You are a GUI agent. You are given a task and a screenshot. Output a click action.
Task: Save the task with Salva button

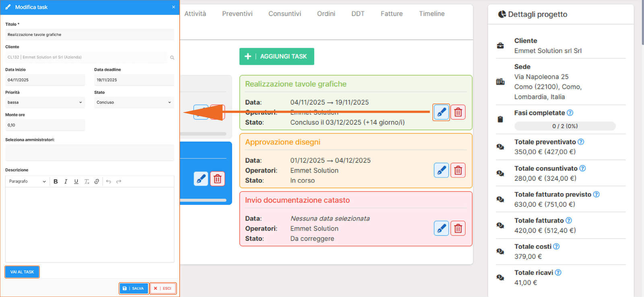pos(134,289)
